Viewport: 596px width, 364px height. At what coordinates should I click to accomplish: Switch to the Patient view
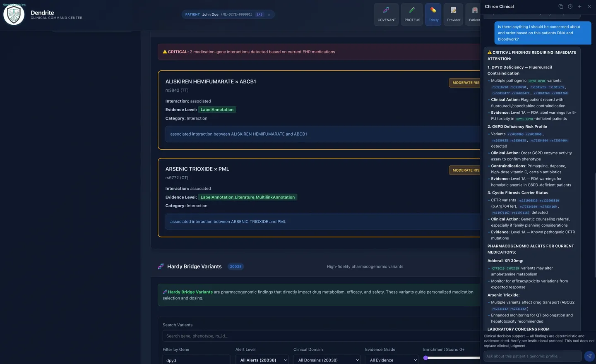[x=474, y=14]
